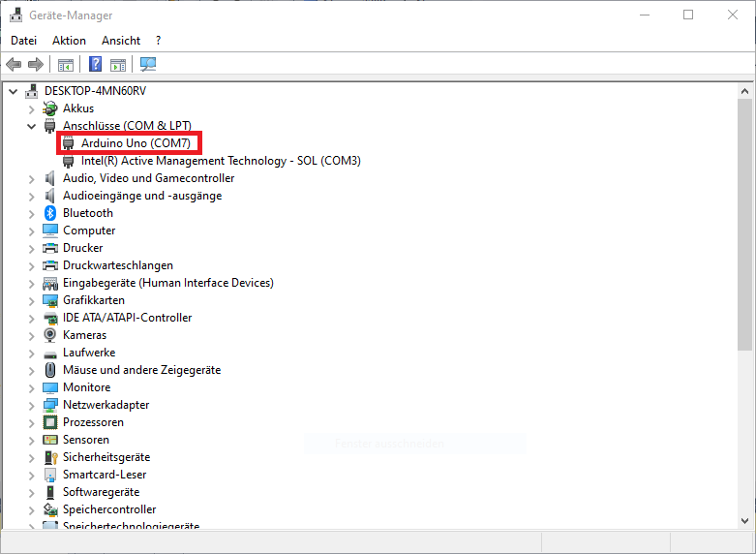Click the Audio, Video und Gamecontroller speaker icon
This screenshot has width=756, height=554.
(x=50, y=178)
